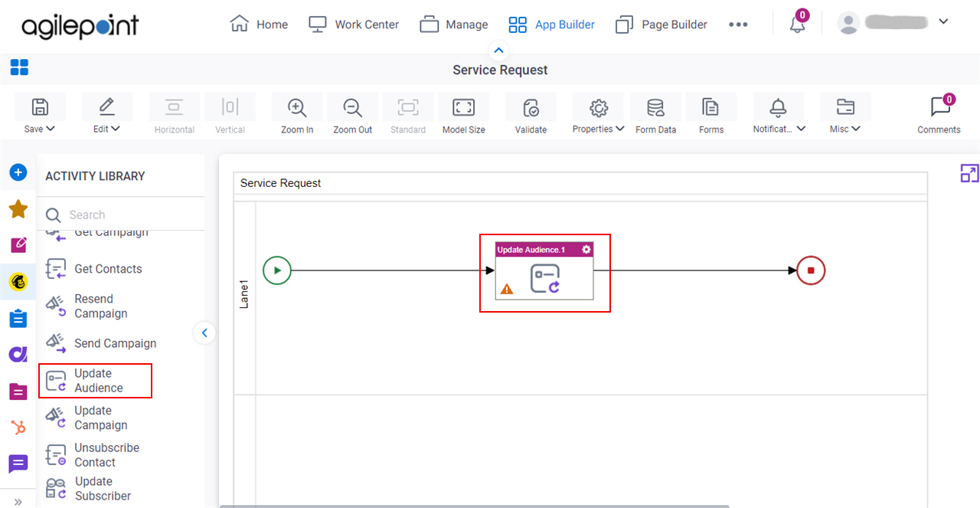Click the red End event node

(x=811, y=270)
